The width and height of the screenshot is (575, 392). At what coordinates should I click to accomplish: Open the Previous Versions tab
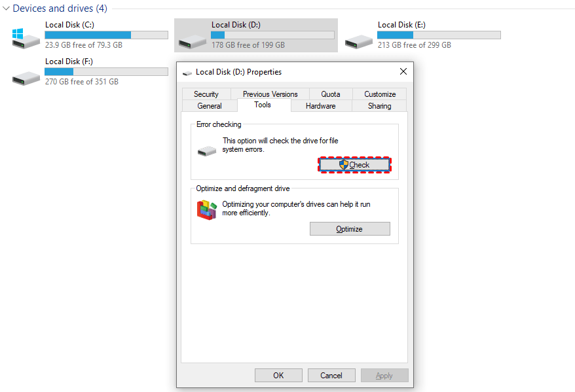tap(270, 94)
